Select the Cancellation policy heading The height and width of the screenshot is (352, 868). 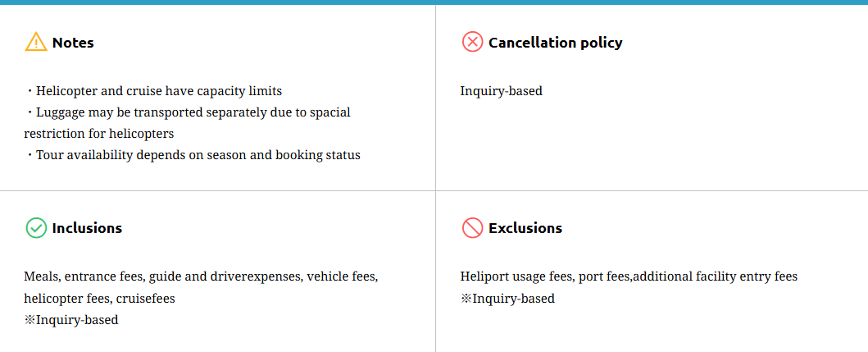(555, 43)
